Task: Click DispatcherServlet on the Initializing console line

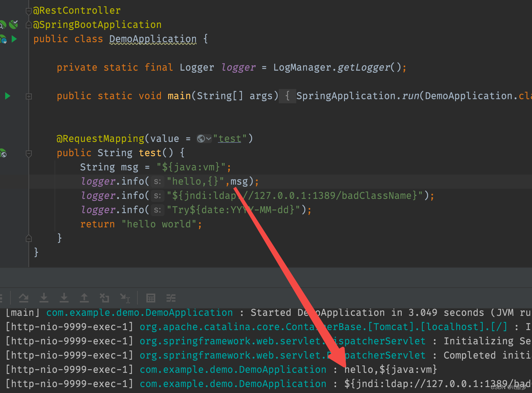Action: coord(376,341)
